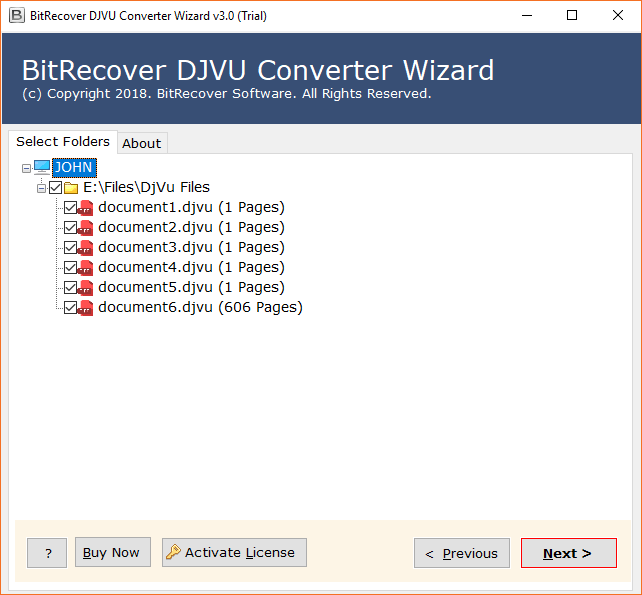Viewport: 642px width, 595px height.
Task: Select document3.djvu (1 Pages) row text
Action: pyautogui.click(x=191, y=248)
